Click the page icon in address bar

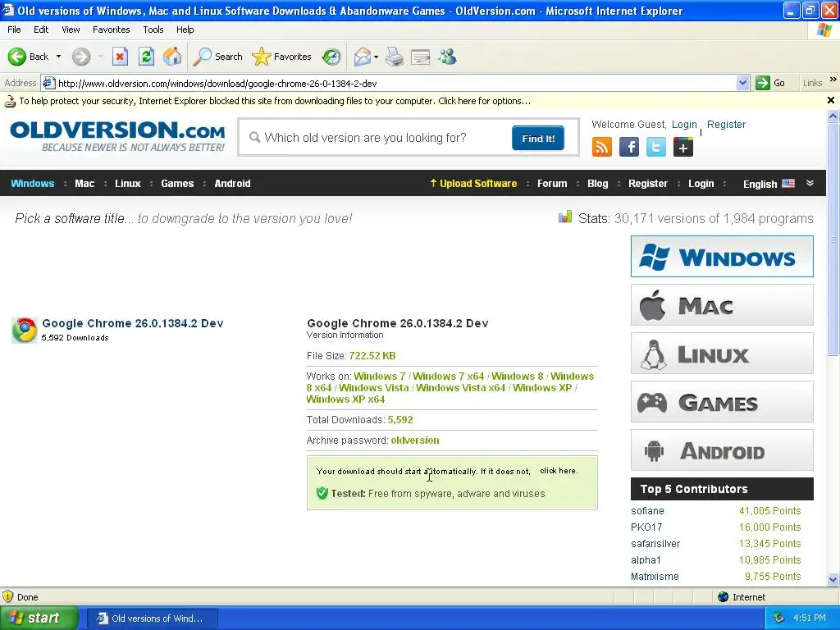click(x=48, y=83)
